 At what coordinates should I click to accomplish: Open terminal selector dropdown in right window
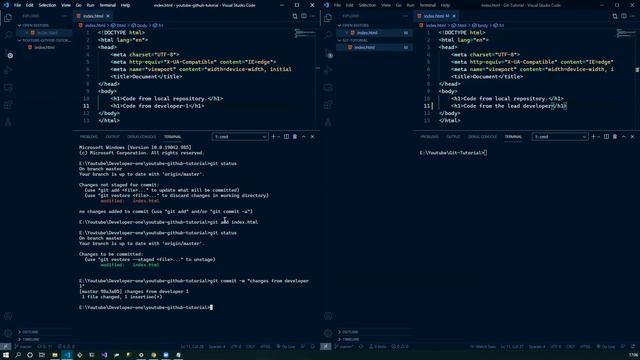click(x=560, y=137)
